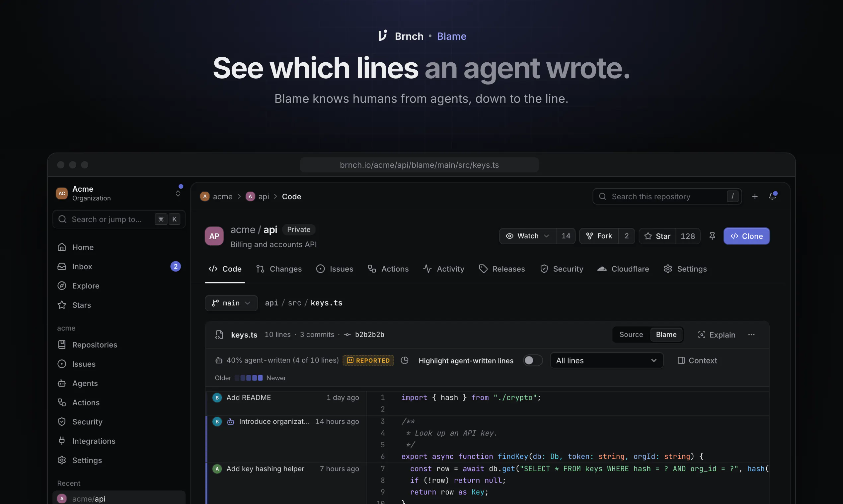Open the Acme organization switcher

(x=118, y=193)
